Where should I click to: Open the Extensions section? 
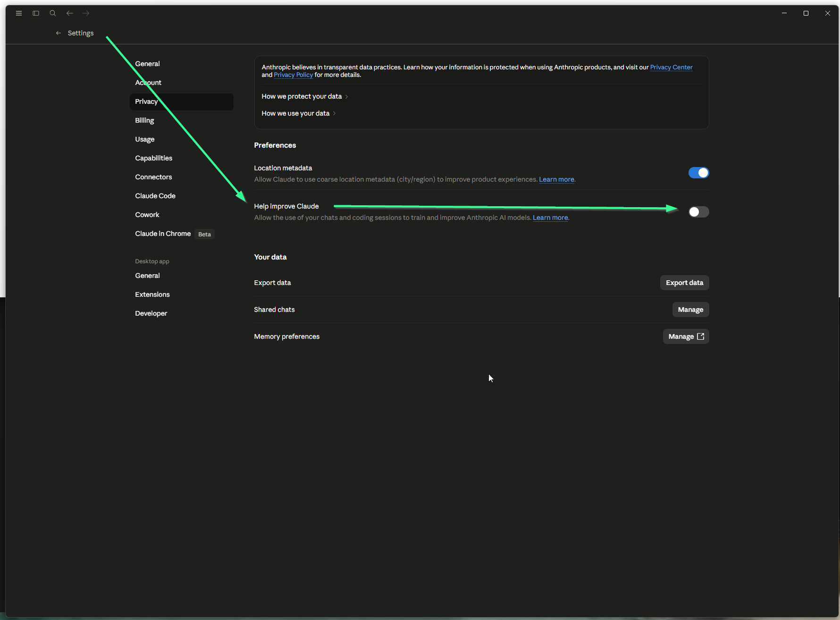pos(182,294)
